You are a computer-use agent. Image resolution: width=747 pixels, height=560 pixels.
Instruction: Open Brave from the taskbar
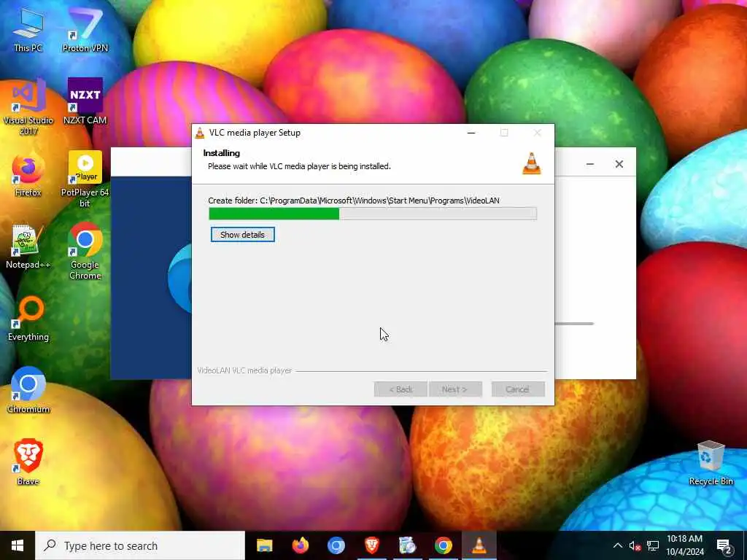tap(371, 545)
